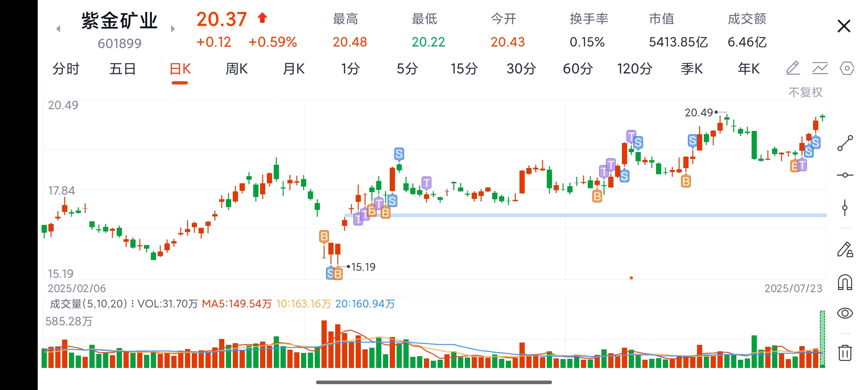
Task: Tap the stock code 601899
Action: point(119,44)
